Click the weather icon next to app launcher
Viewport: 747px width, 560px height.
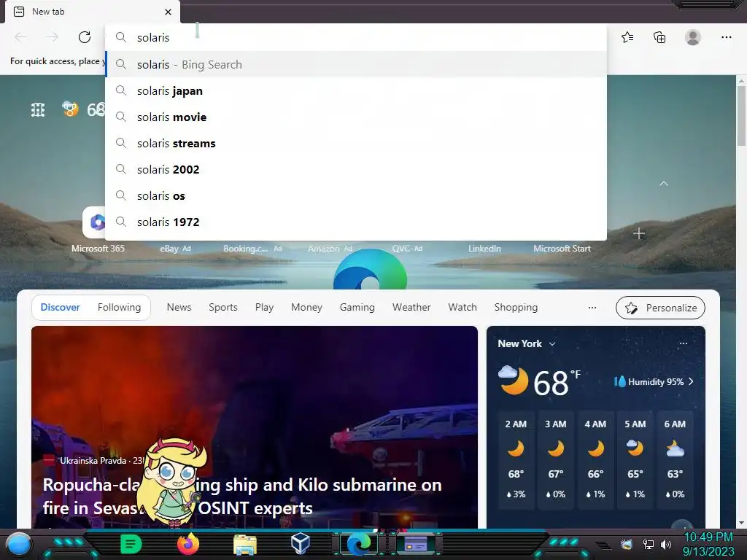pyautogui.click(x=70, y=109)
